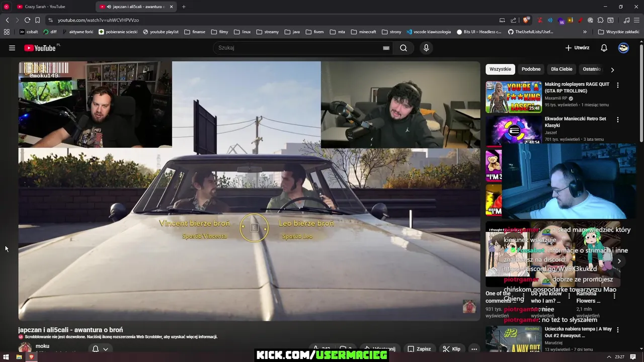Open Making roleplayers RAGE QUIT video thumbnail
Image resolution: width=644 pixels, height=362 pixels.
pyautogui.click(x=514, y=97)
